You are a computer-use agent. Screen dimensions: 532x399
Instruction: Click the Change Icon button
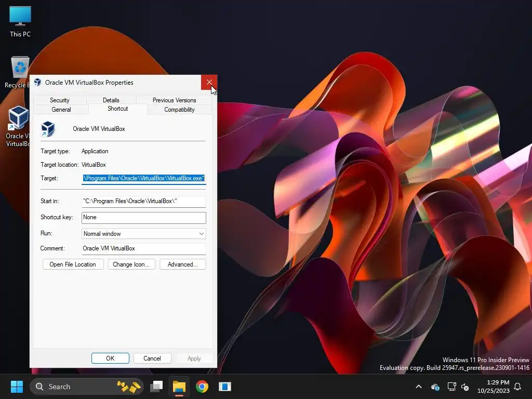point(131,264)
